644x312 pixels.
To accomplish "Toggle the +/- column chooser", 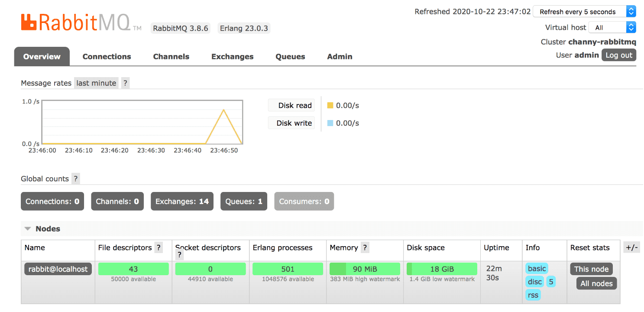I will coord(631,247).
